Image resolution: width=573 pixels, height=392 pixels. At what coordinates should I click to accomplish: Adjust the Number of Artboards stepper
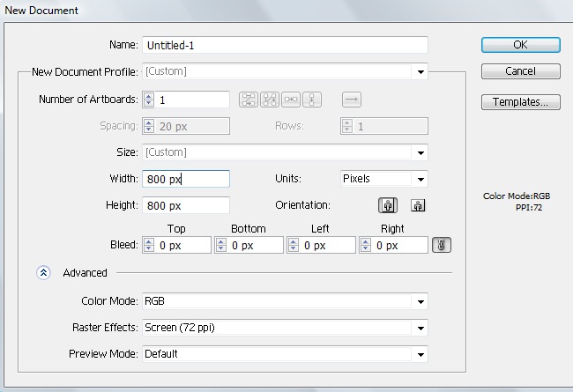[x=149, y=100]
